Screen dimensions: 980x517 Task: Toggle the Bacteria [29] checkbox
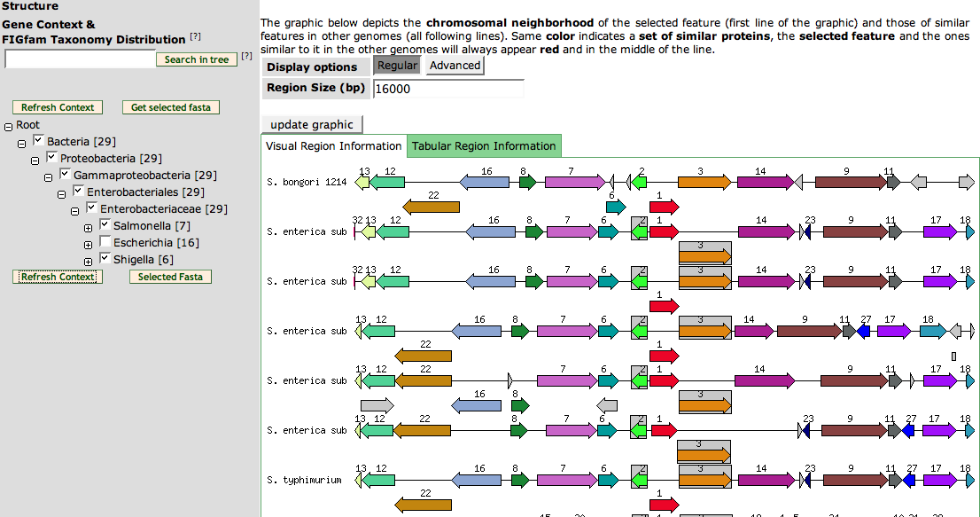tap(39, 140)
